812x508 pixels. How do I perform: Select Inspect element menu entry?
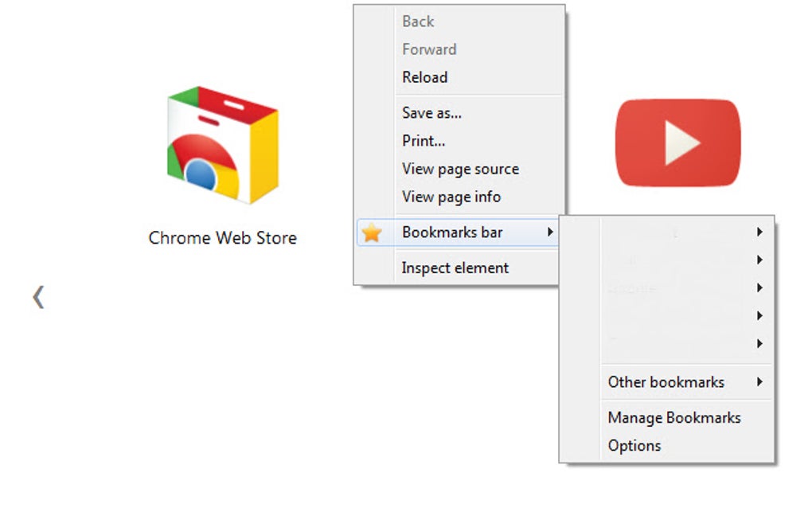coord(455,268)
